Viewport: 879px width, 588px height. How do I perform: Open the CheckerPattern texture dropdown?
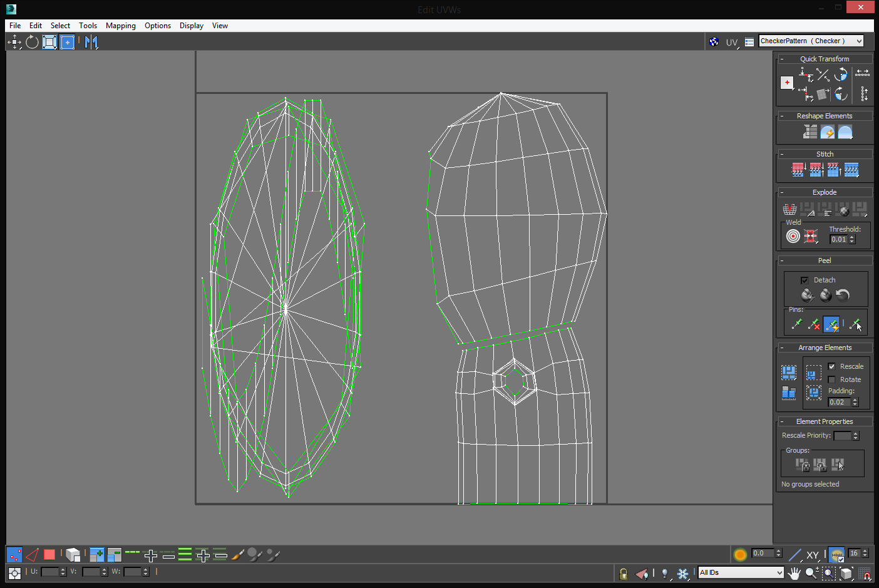(x=811, y=41)
